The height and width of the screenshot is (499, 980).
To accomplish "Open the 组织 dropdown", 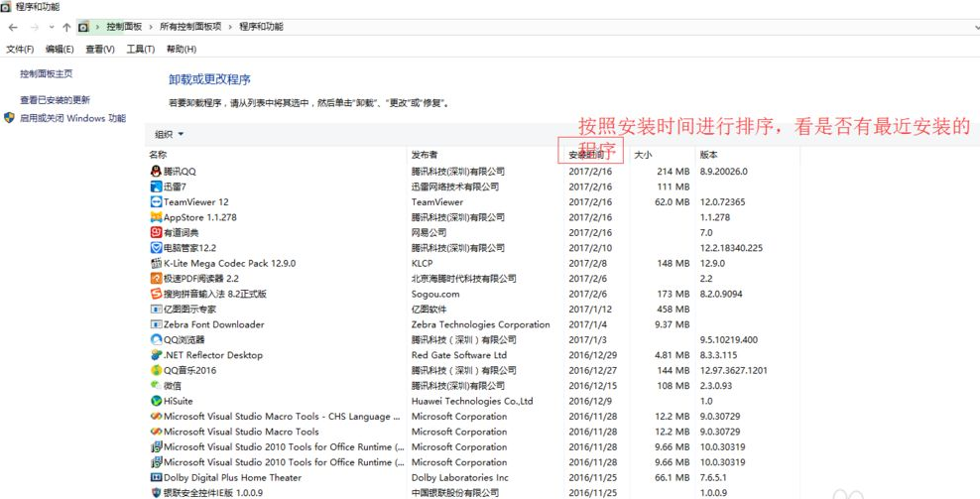I will 170,134.
